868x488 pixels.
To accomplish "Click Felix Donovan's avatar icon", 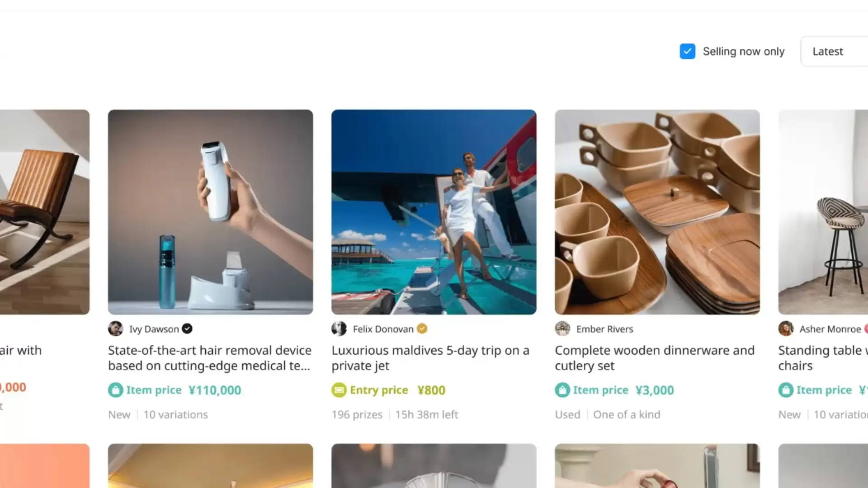I will (339, 329).
